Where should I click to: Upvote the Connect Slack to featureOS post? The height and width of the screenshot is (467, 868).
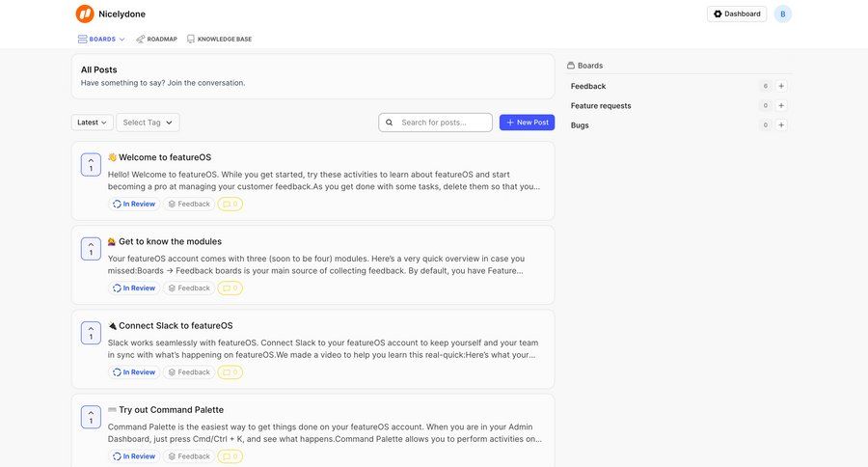tap(91, 333)
